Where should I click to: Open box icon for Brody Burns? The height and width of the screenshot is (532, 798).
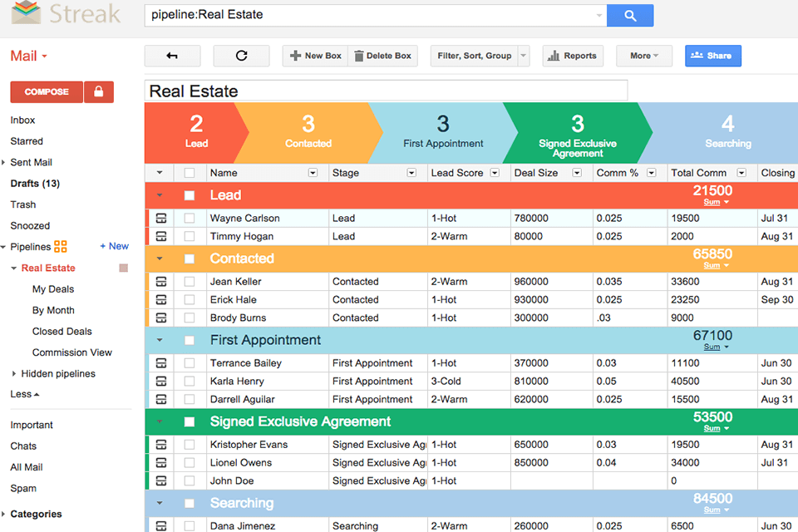pos(160,318)
